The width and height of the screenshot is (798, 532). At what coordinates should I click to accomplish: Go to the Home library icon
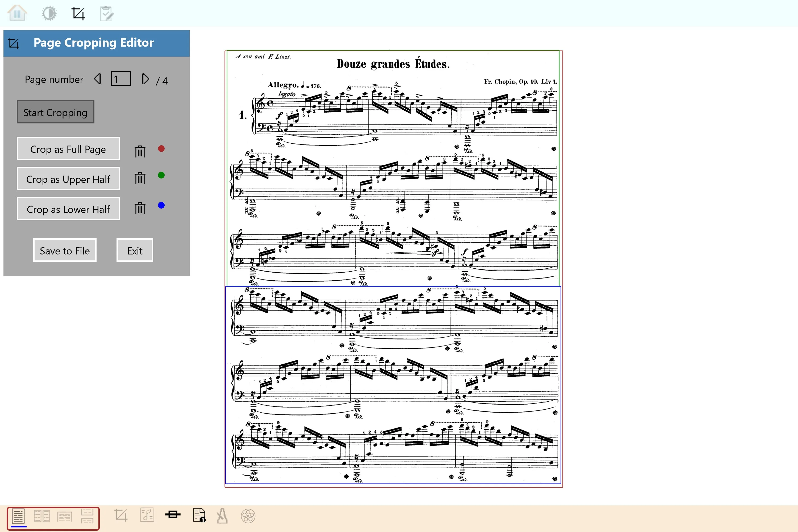(x=17, y=13)
